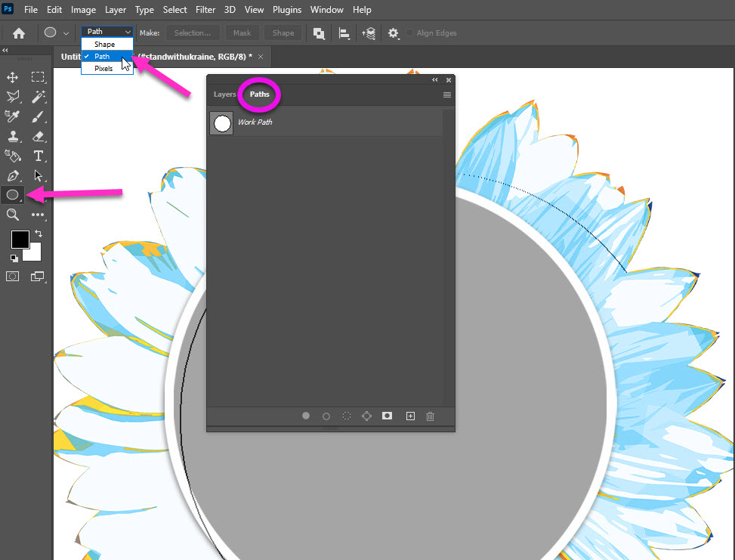735x560 pixels.
Task: Stroke path with brush
Action: click(x=326, y=416)
